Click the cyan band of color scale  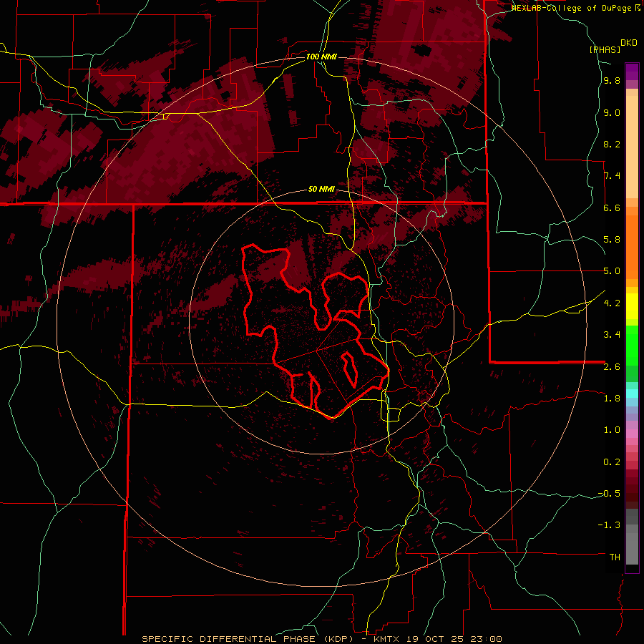click(632, 394)
